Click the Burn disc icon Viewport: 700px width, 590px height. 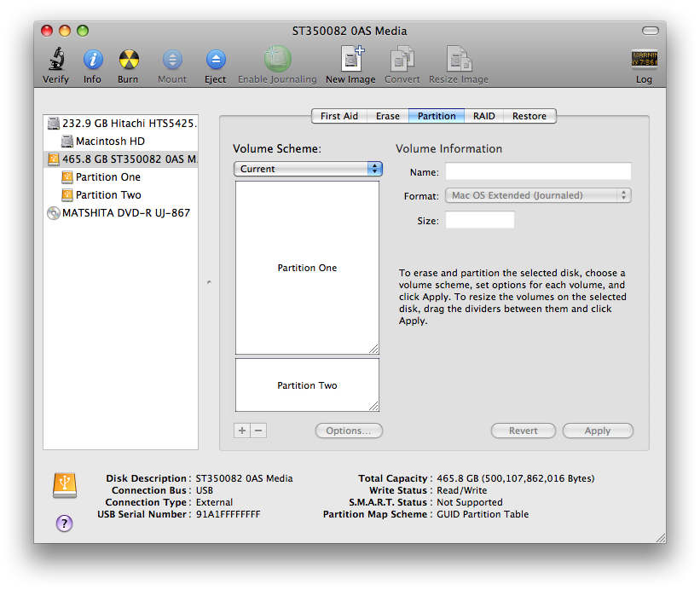tap(128, 61)
